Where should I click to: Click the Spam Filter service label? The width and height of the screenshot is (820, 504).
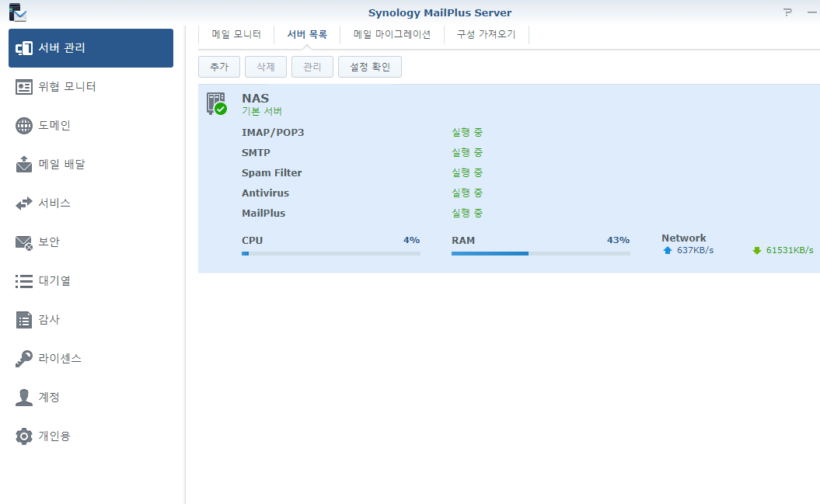(271, 173)
